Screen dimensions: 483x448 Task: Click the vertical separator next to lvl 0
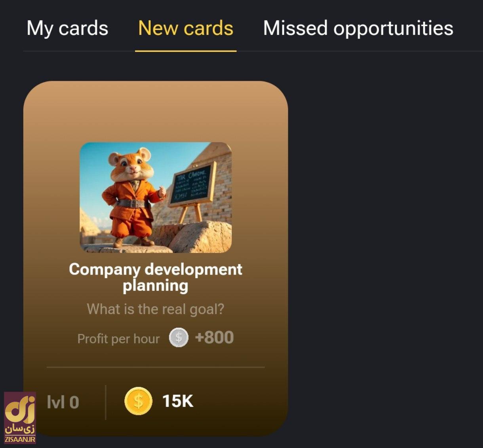pyautogui.click(x=106, y=402)
